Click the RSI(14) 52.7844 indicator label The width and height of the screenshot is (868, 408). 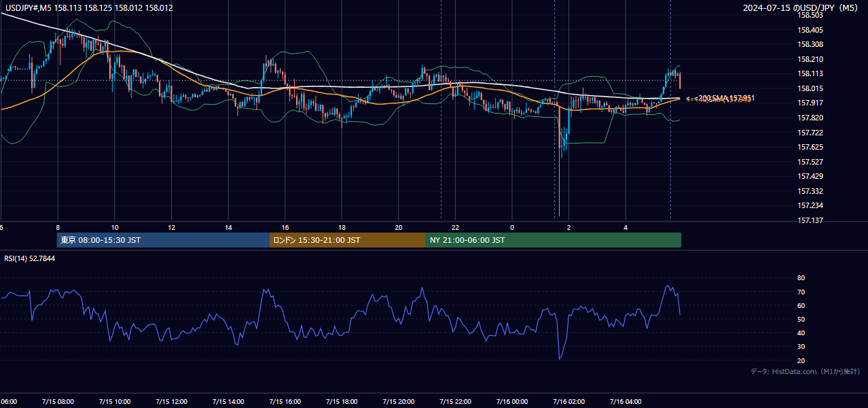point(30,258)
